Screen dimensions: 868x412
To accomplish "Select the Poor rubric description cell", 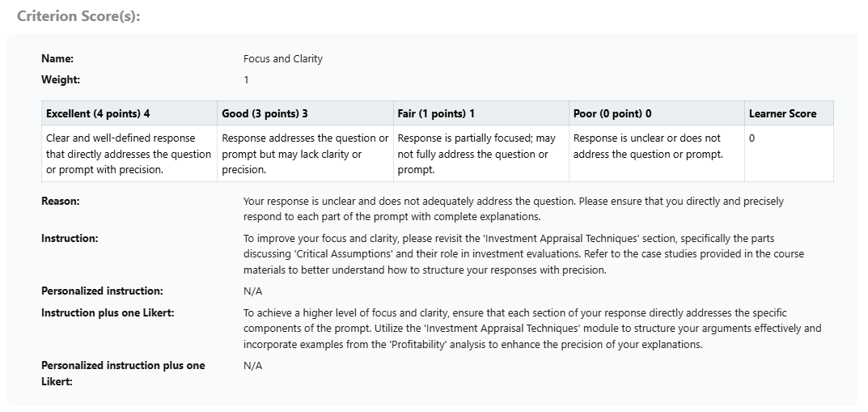I will (647, 147).
